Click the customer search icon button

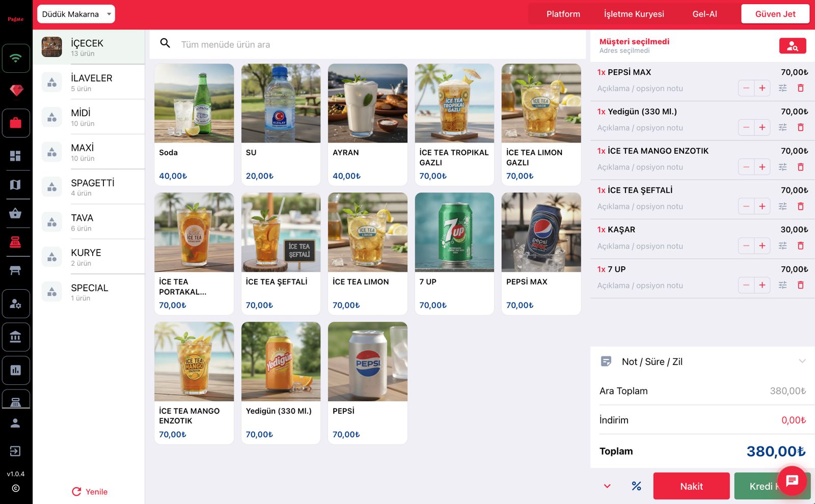793,46
